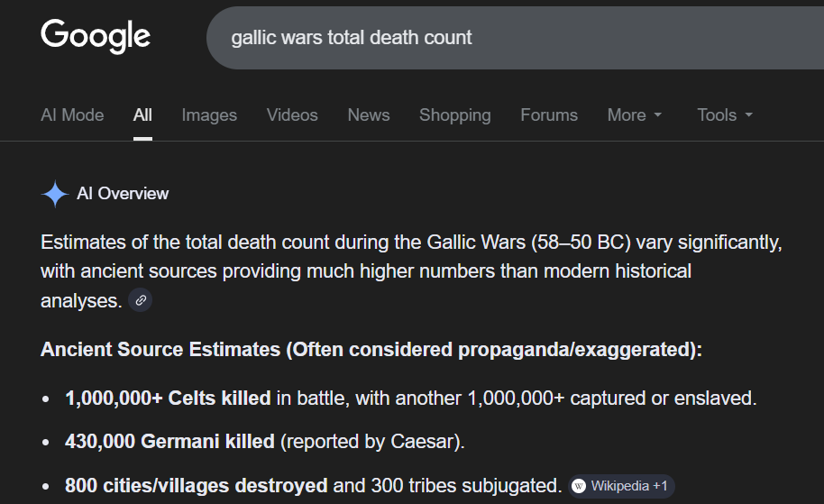Expand the More dropdown menu
The height and width of the screenshot is (504, 824).
pyautogui.click(x=635, y=115)
